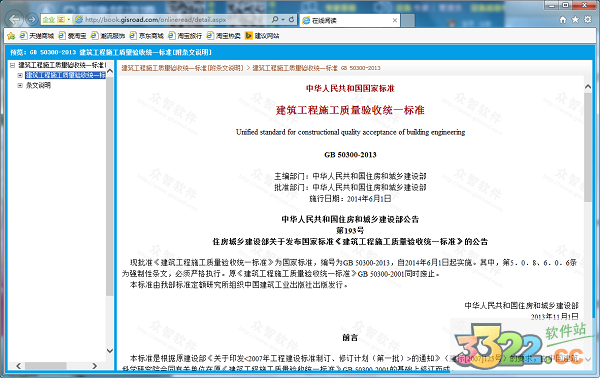Add to favorites bar star icon
Image resolution: width=600 pixels, height=378 pixels.
[11, 36]
